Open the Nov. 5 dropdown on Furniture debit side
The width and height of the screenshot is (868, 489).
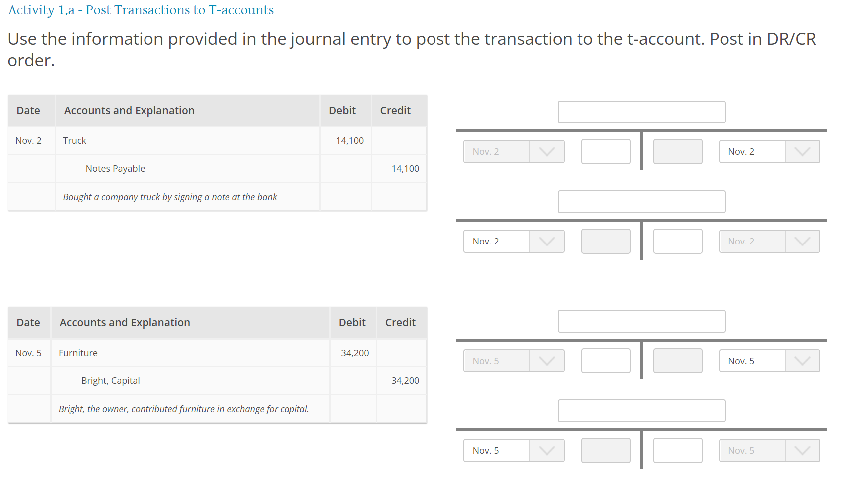513,361
